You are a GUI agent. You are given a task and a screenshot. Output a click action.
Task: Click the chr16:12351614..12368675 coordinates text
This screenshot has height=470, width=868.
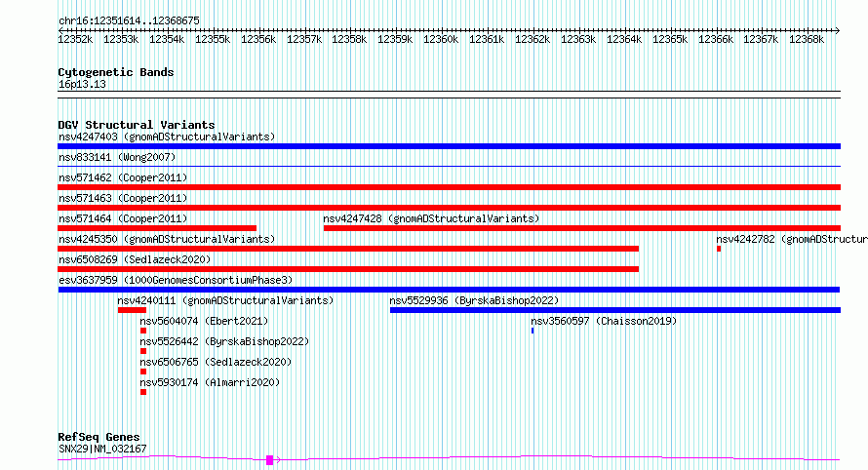point(129,20)
